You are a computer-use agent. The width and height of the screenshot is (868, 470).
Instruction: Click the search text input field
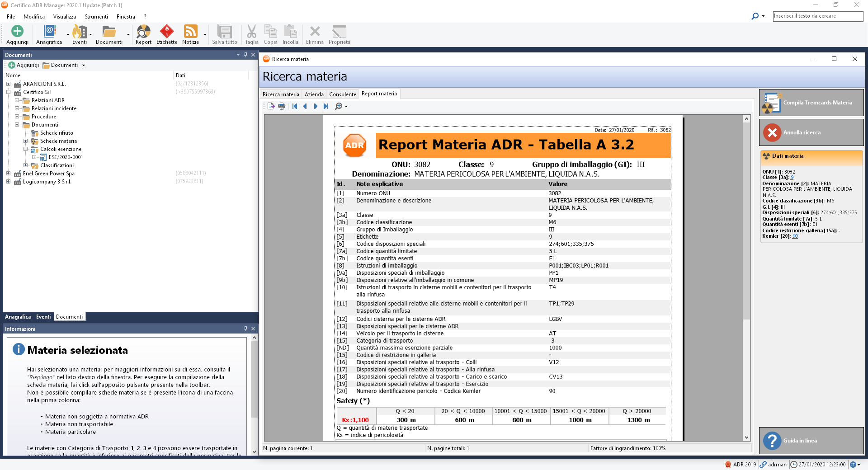(818, 16)
